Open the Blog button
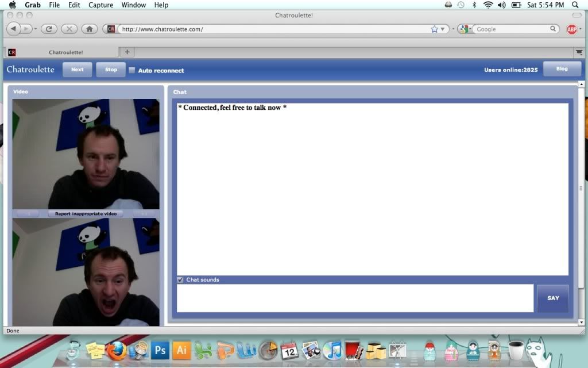Viewport: 588px width, 368px height. [562, 69]
